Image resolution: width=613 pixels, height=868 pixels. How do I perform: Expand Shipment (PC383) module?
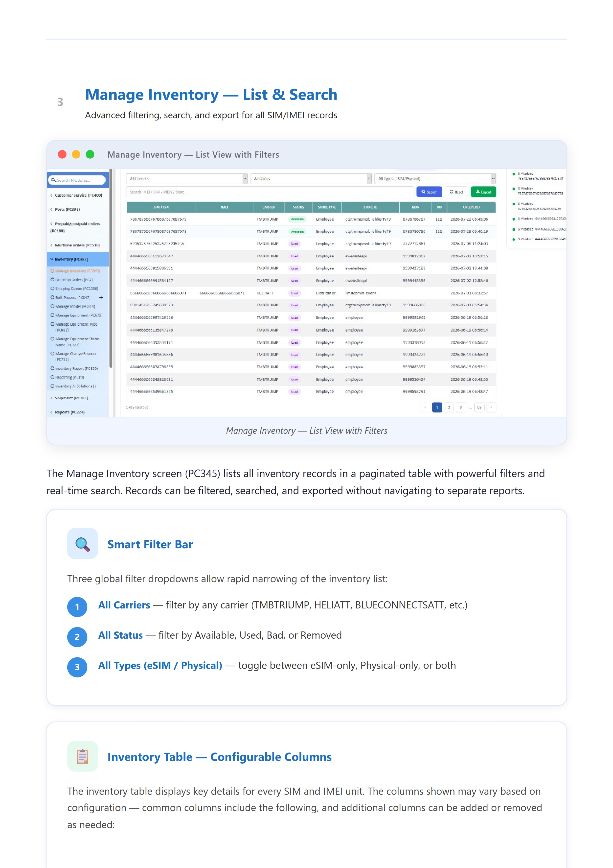(69, 398)
